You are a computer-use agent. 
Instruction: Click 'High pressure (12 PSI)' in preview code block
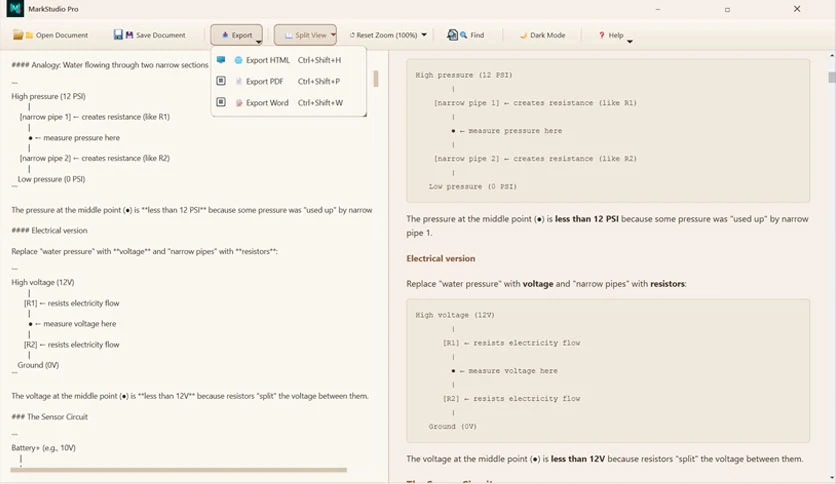(x=464, y=75)
